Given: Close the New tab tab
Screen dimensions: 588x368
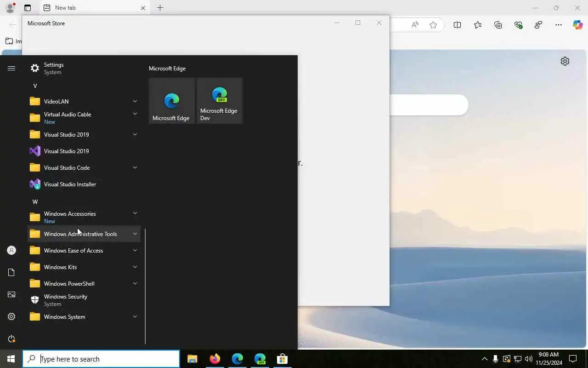Looking at the screenshot, I should 143,8.
